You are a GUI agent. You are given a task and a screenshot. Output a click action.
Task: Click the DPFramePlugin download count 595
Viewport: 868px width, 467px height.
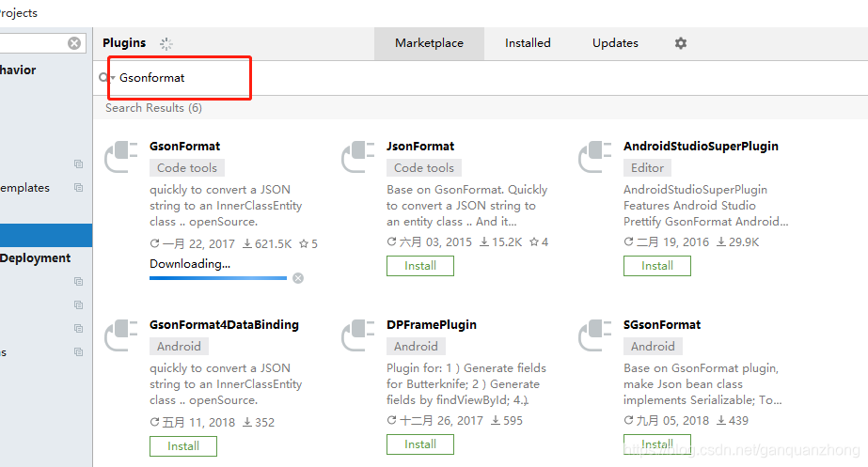pos(507,421)
